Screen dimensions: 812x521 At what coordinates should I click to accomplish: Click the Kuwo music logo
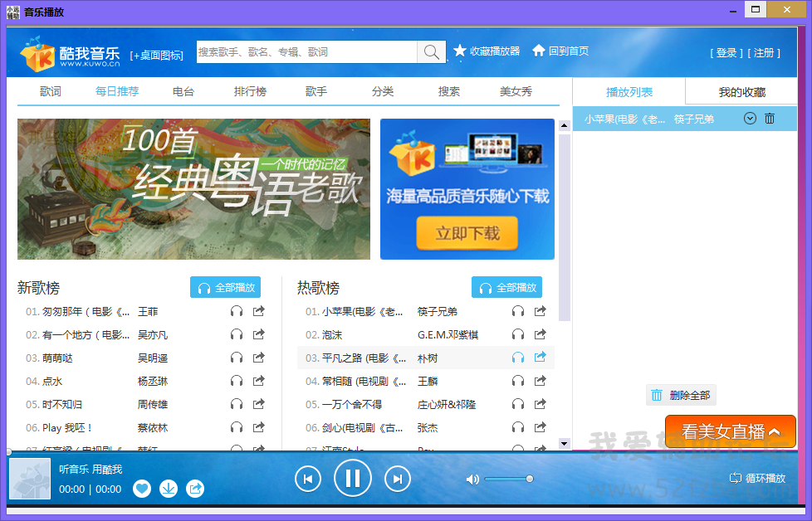point(70,54)
